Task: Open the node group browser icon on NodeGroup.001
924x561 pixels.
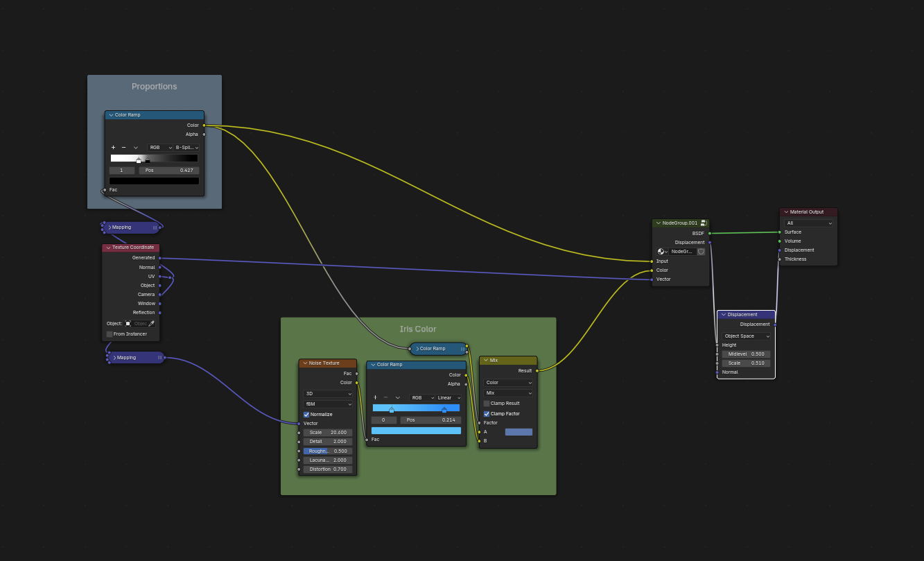Action: pyautogui.click(x=661, y=251)
